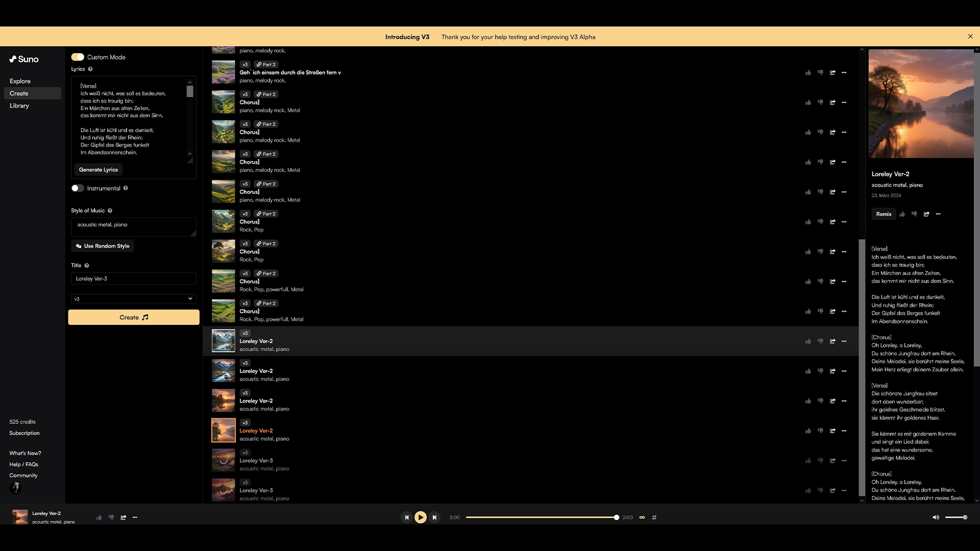Dislike the Geh' ich einsam track

820,72
